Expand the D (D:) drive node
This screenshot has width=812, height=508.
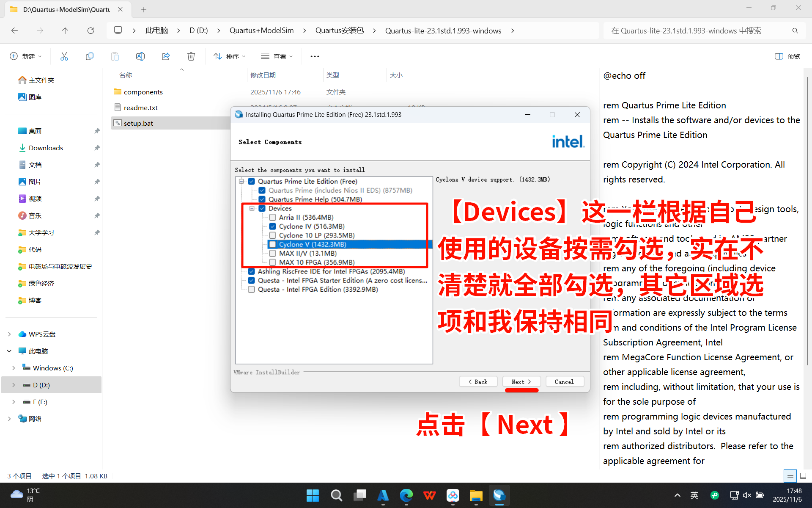tap(14, 385)
